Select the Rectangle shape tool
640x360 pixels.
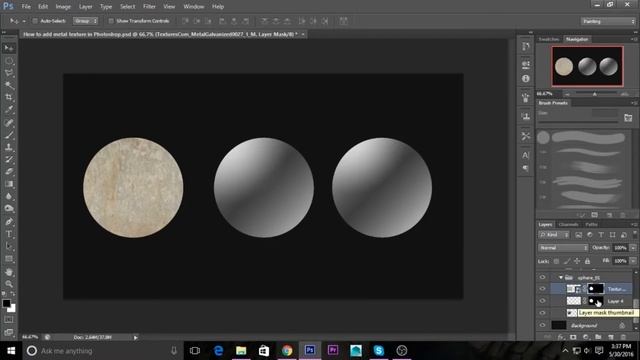tap(9, 259)
